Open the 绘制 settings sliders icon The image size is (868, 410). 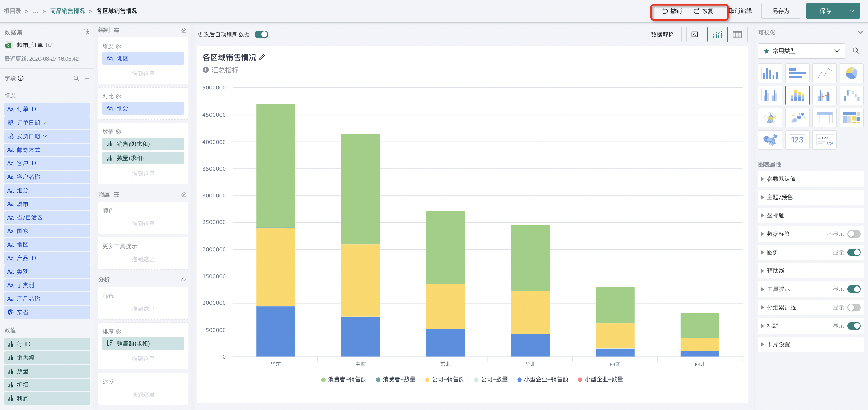(x=117, y=30)
